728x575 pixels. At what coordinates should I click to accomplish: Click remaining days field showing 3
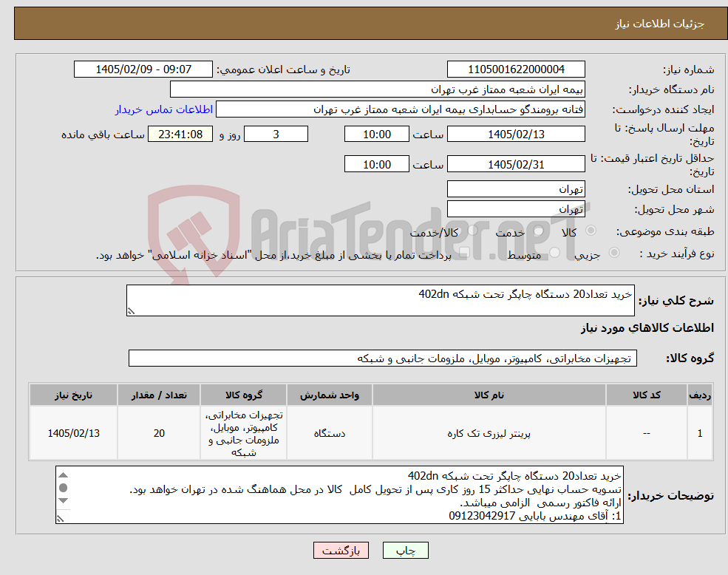[x=276, y=135]
